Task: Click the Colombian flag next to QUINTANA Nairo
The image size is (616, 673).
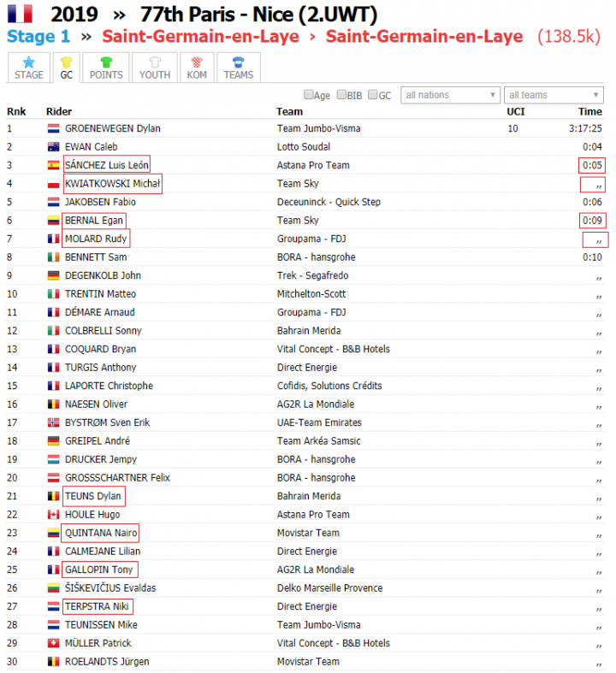Action: tap(53, 533)
